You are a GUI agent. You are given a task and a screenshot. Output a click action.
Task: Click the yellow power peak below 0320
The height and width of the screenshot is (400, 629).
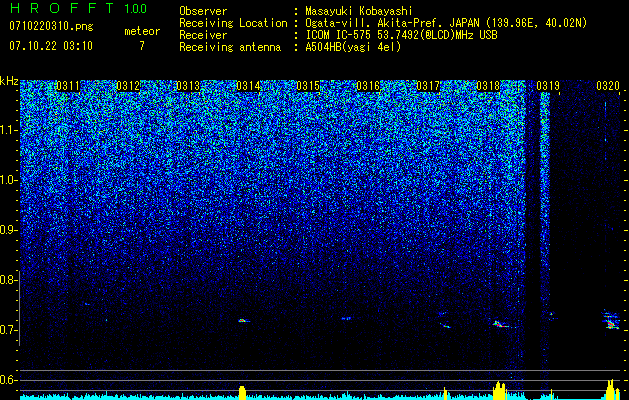(x=611, y=389)
